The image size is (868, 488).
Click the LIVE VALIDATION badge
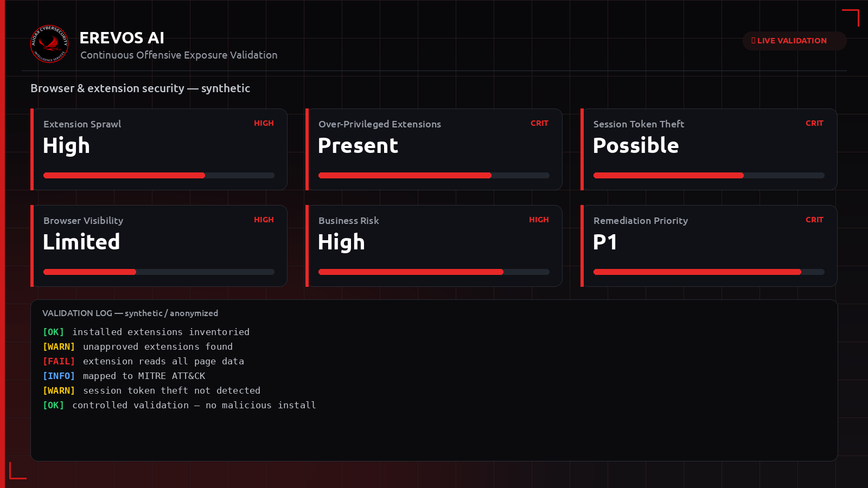pyautogui.click(x=794, y=41)
